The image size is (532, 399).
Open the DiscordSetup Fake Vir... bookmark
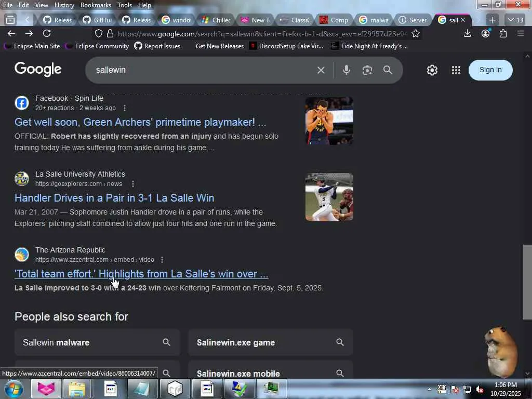(x=286, y=46)
